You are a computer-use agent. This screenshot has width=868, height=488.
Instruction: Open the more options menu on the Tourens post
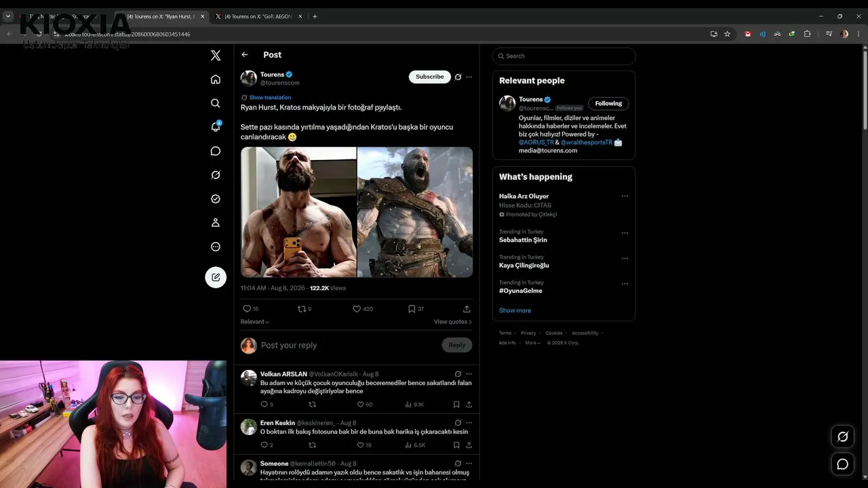click(469, 77)
